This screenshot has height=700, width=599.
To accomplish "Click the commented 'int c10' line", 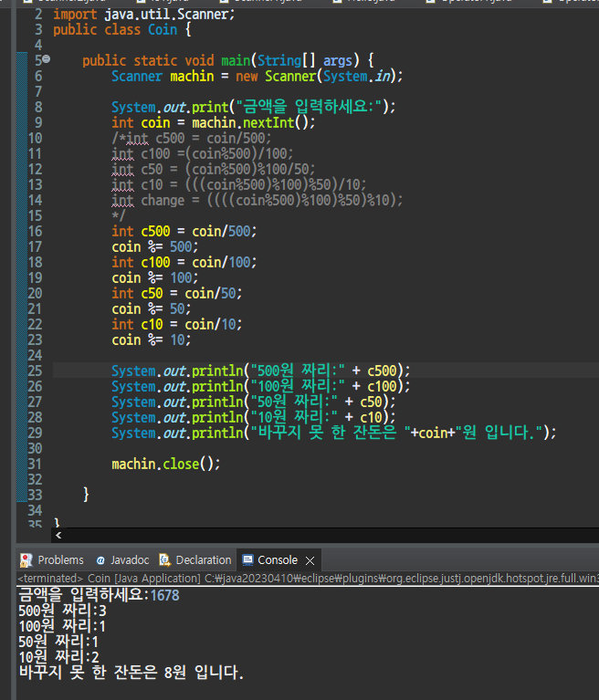I will 239,184.
